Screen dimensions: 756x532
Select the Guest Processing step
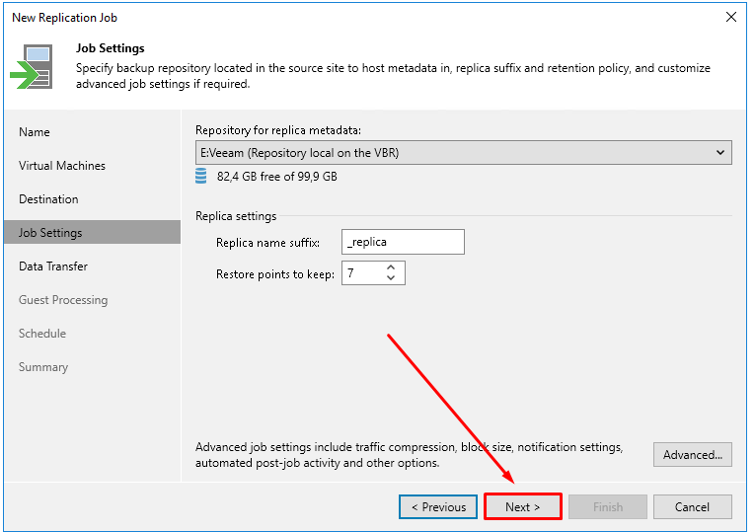63,300
